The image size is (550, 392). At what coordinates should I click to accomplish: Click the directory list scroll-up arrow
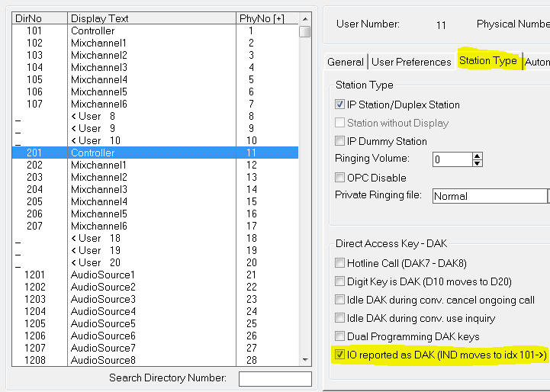305,18
